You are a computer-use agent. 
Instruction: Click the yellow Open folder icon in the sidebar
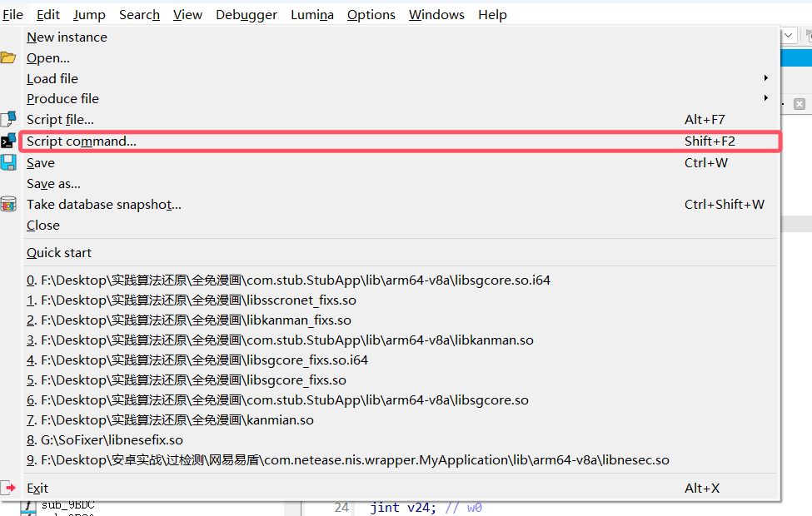8,57
